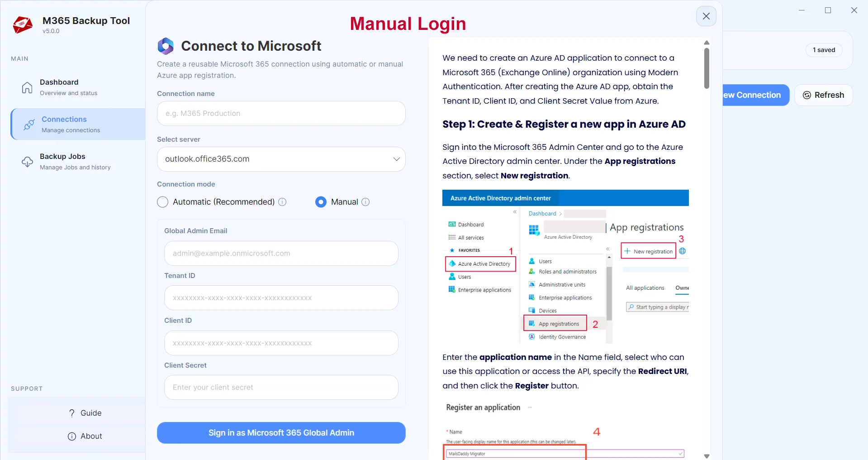Maximize the application window
Screen dimensions: 868x460
[x=828, y=10]
